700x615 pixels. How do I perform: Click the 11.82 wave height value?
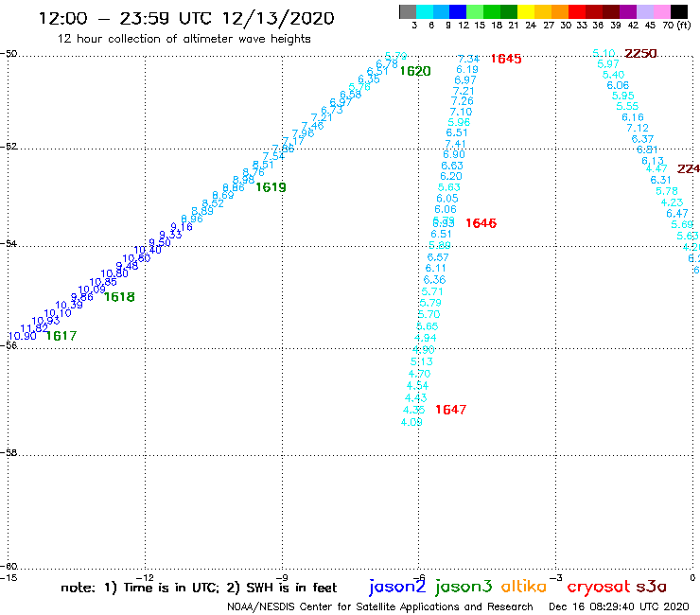(x=34, y=328)
